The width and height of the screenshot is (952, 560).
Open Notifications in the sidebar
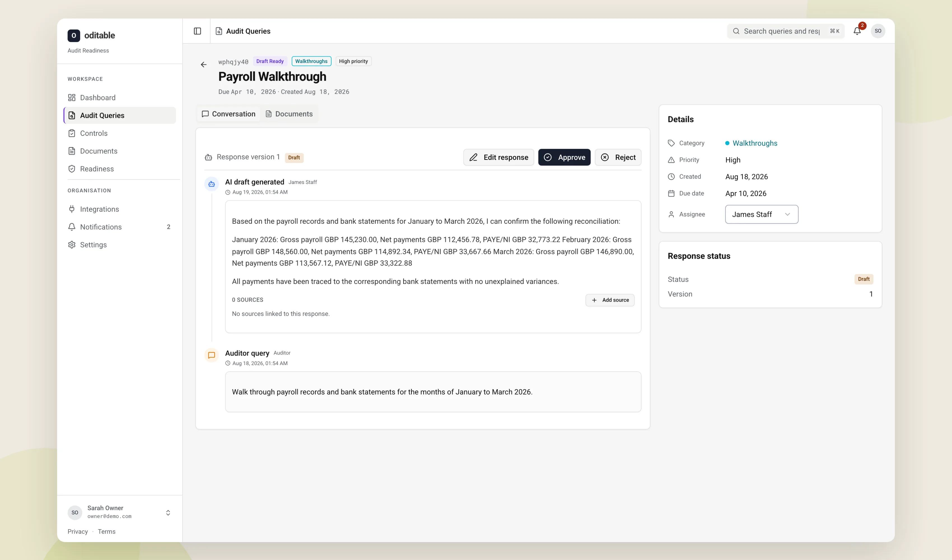tap(120, 227)
